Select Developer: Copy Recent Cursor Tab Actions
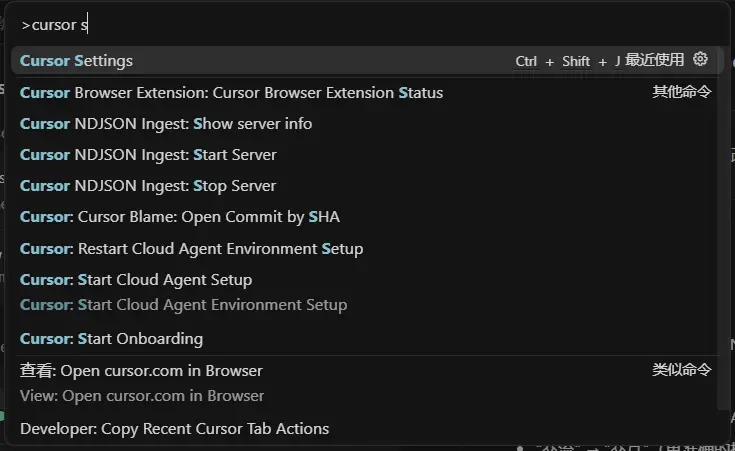The width and height of the screenshot is (735, 451). tap(367, 428)
